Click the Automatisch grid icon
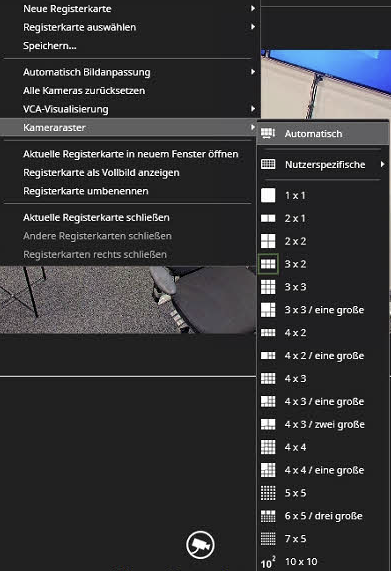The width and height of the screenshot is (391, 571). point(268,134)
